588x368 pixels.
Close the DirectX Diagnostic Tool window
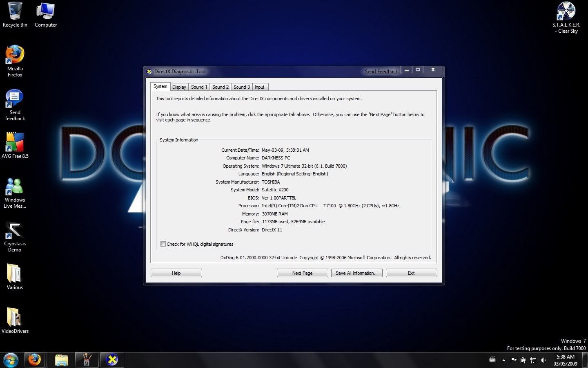pyautogui.click(x=433, y=70)
